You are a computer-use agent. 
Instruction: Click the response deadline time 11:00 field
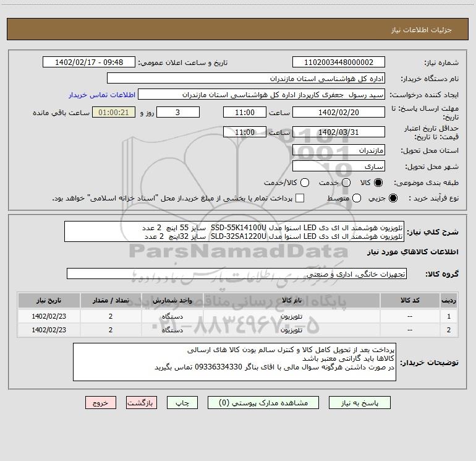click(245, 112)
